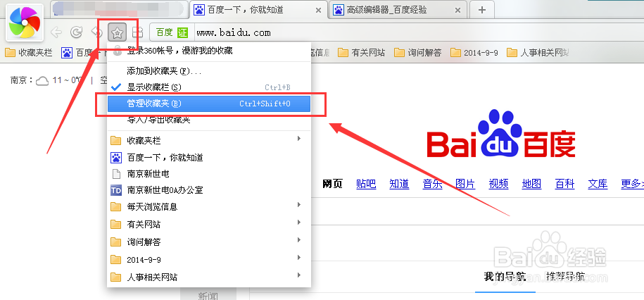The width and height of the screenshot is (644, 300).
Task: Select the blurred first browser tab
Action: (119, 10)
